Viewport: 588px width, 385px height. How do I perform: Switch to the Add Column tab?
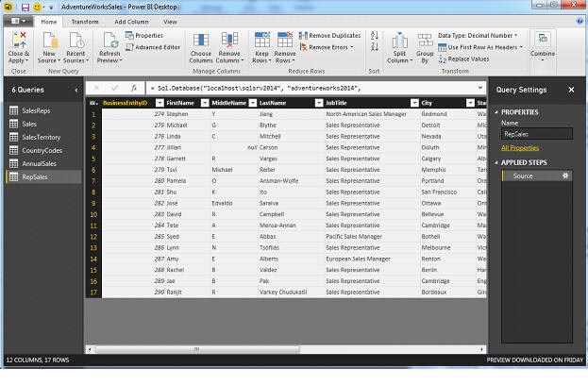coord(131,22)
